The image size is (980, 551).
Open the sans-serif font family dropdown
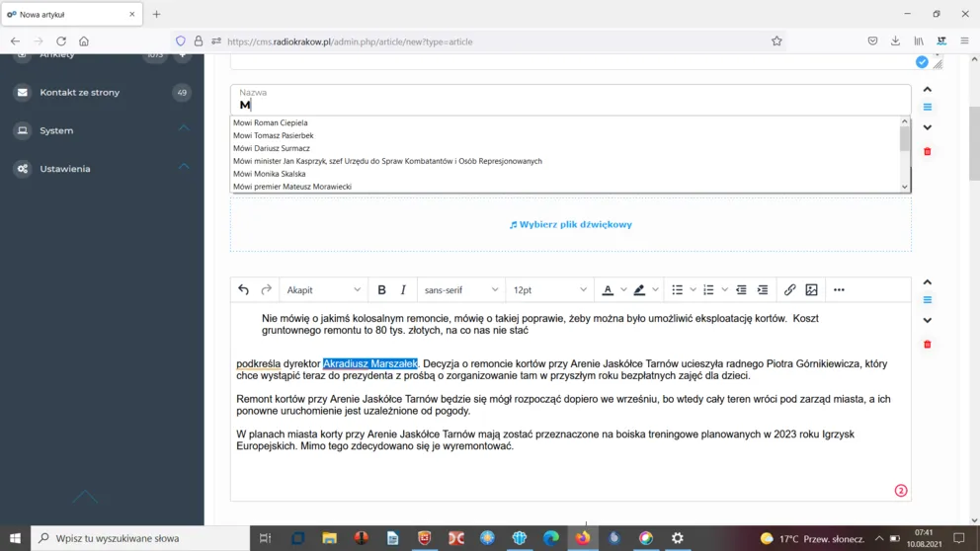click(461, 290)
